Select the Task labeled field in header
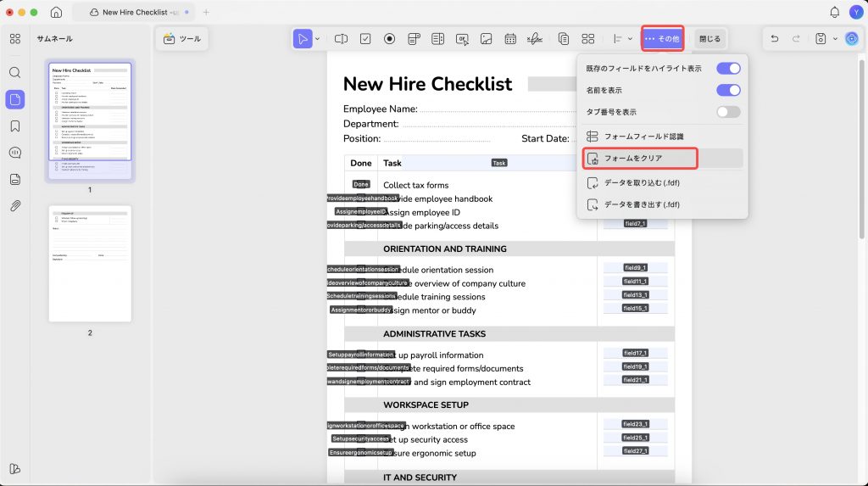 (499, 163)
